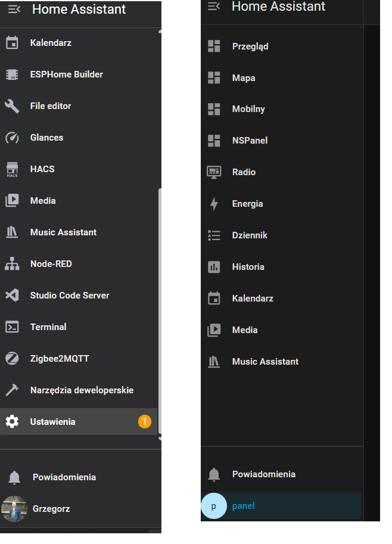Open Narzędzia deweloperskie menu item
This screenshot has height=544, width=392.
[82, 390]
